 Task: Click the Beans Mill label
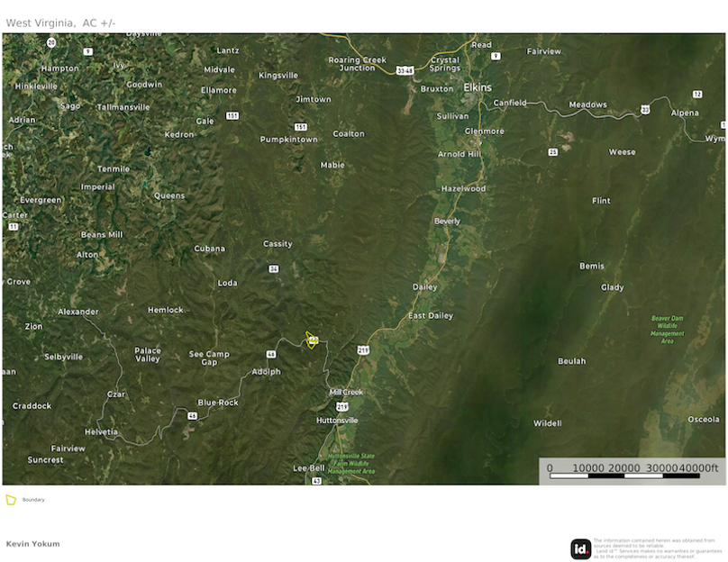[x=102, y=235]
